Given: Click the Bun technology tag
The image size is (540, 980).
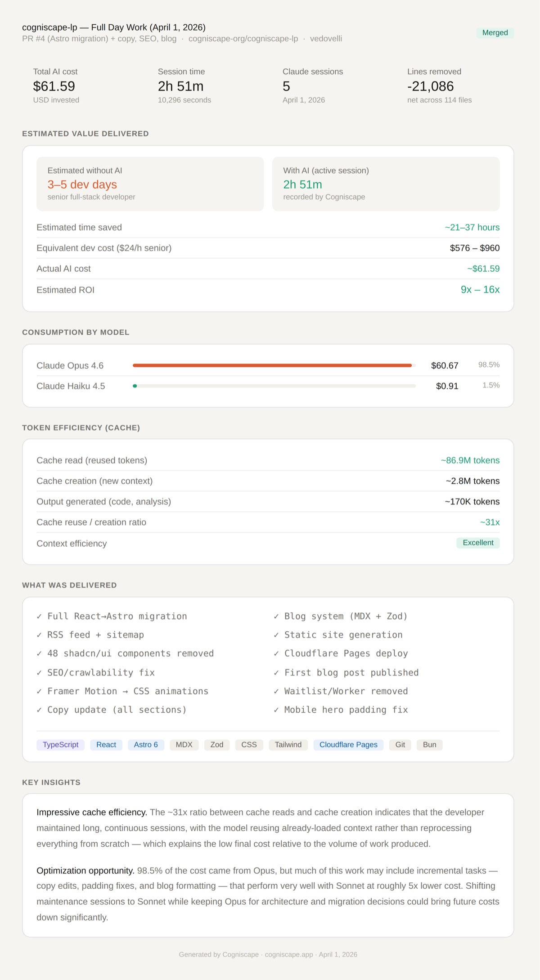Looking at the screenshot, I should click(x=429, y=745).
